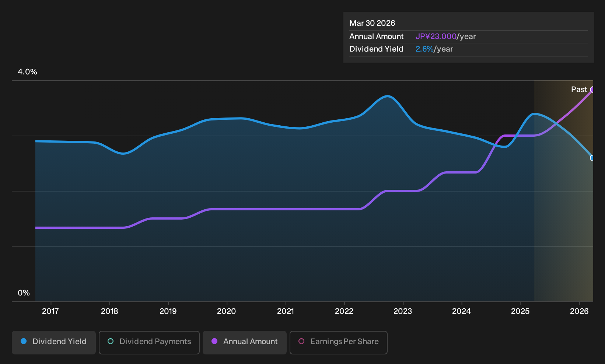This screenshot has width=605, height=364.
Task: Click the 2020 x-axis label
Action: [x=227, y=311]
